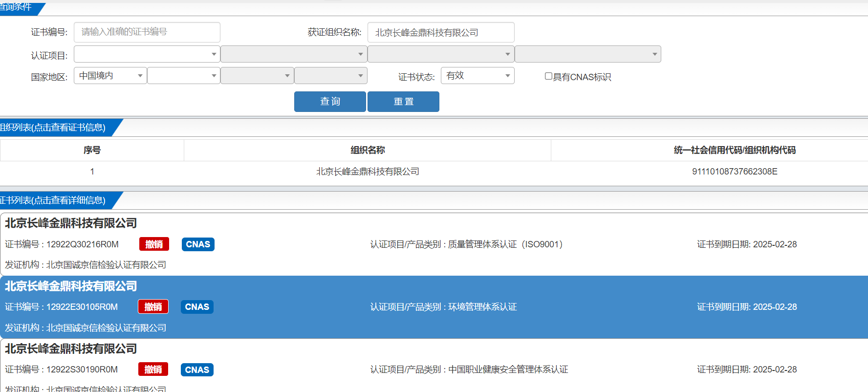Open highlighted certificate 12922E30105R0M company title
Screen dimensions: 868x392
(x=71, y=286)
